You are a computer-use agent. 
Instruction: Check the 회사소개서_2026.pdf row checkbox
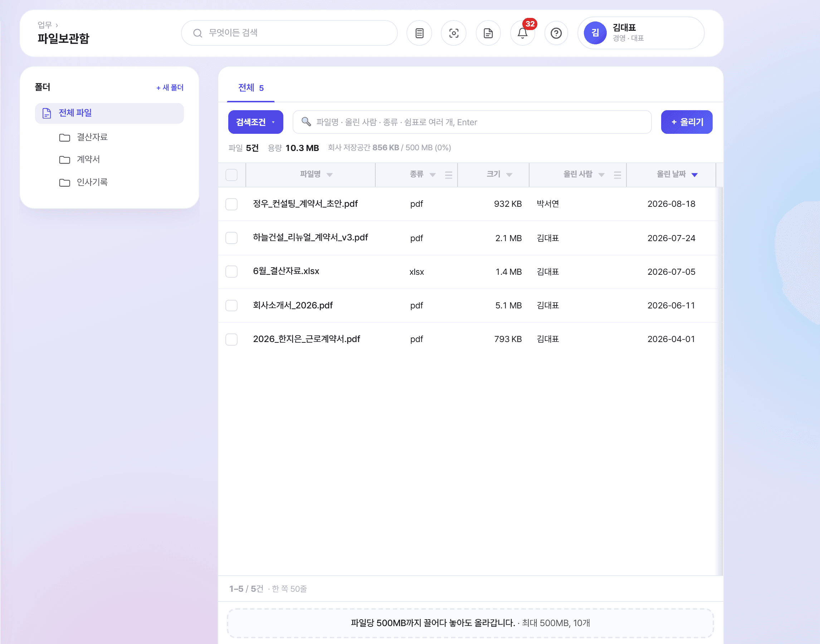[231, 306]
